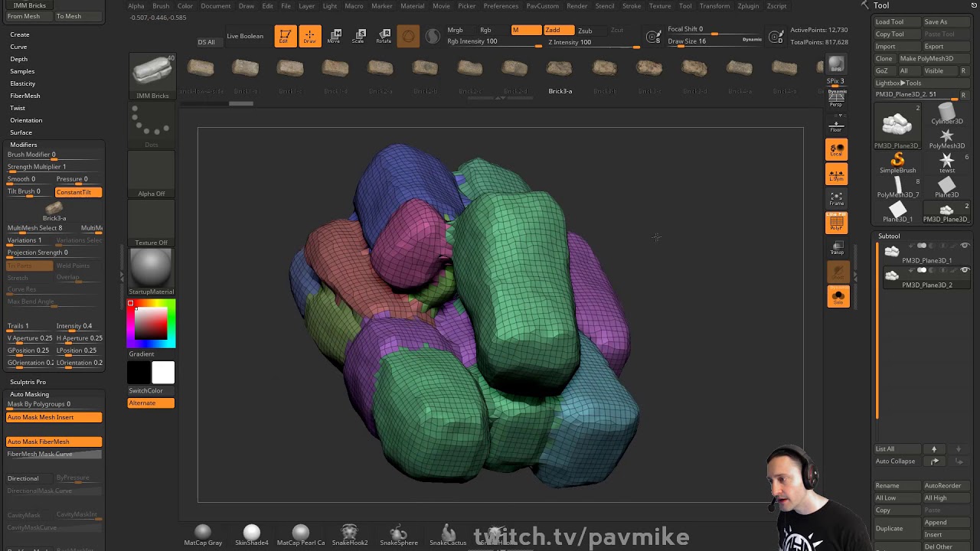The height and width of the screenshot is (551, 980).
Task: Collapse the Subtool panel header
Action: (889, 236)
